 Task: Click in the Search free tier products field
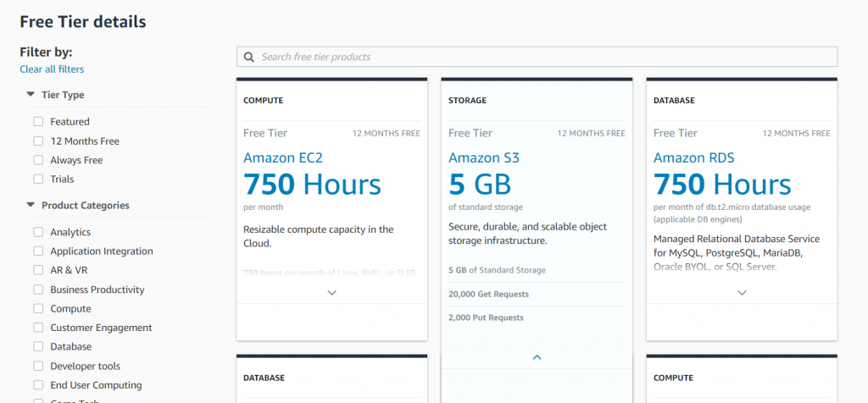pos(542,57)
